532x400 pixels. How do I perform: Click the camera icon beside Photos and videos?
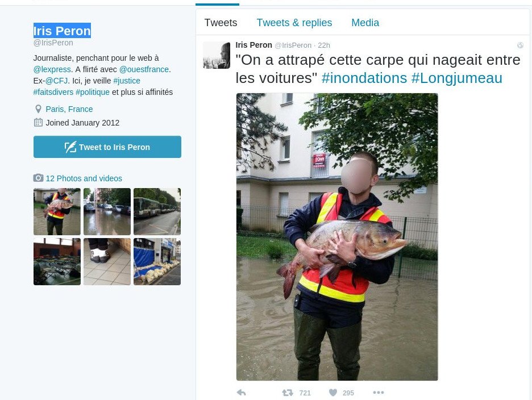[x=38, y=178]
